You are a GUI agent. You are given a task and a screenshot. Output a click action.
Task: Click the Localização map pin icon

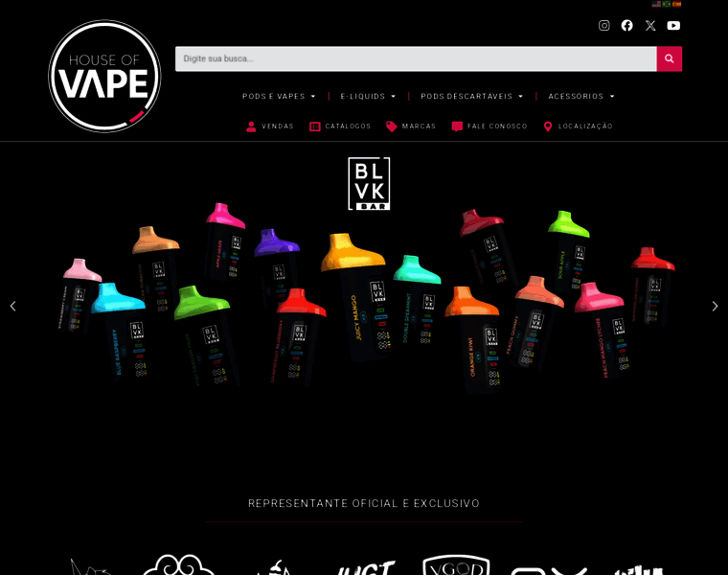(548, 126)
